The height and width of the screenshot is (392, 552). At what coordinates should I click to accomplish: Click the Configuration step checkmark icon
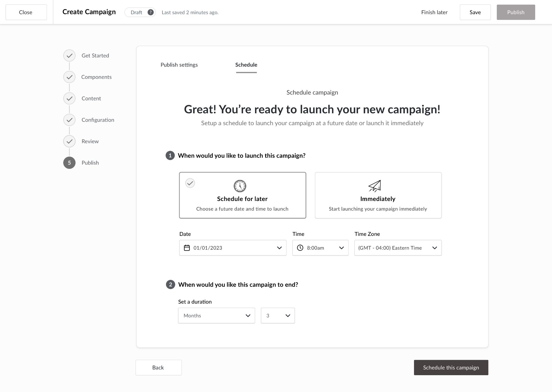coord(69,120)
